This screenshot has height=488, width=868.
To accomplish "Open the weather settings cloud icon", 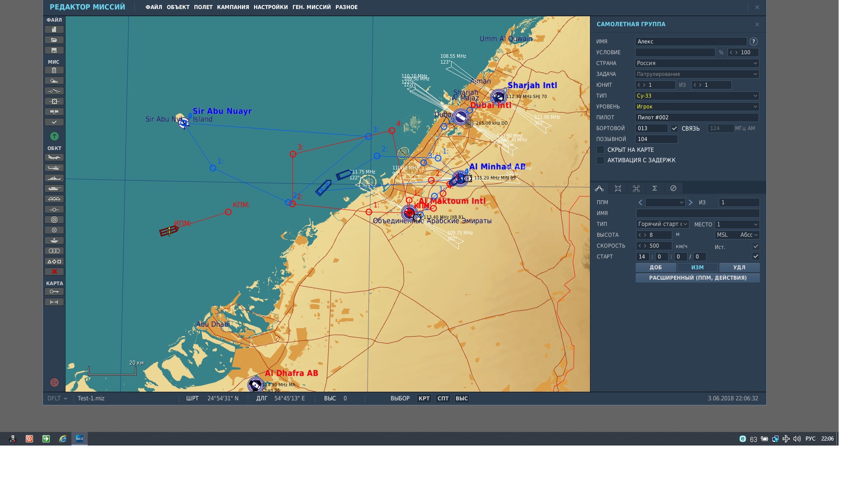I will pos(54,80).
